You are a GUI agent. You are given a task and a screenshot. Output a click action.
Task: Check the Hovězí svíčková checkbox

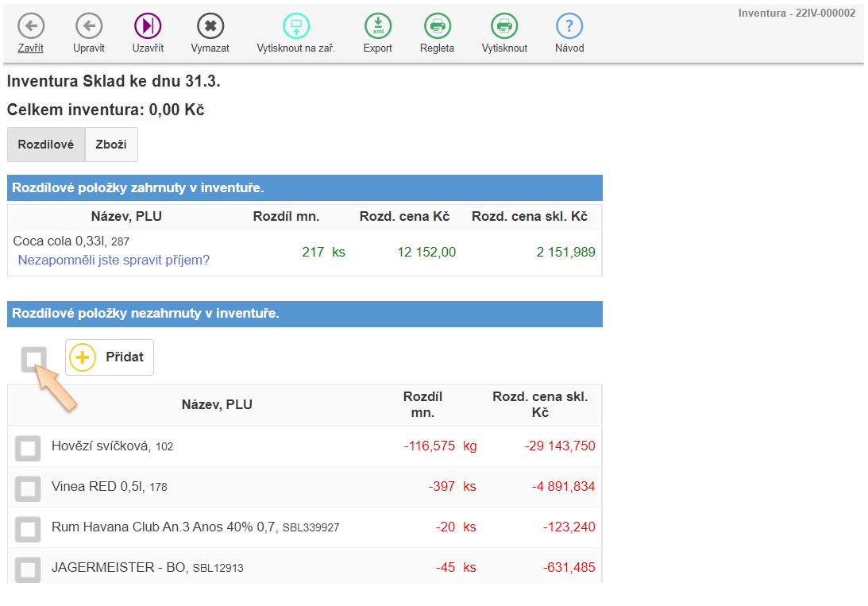[29, 448]
